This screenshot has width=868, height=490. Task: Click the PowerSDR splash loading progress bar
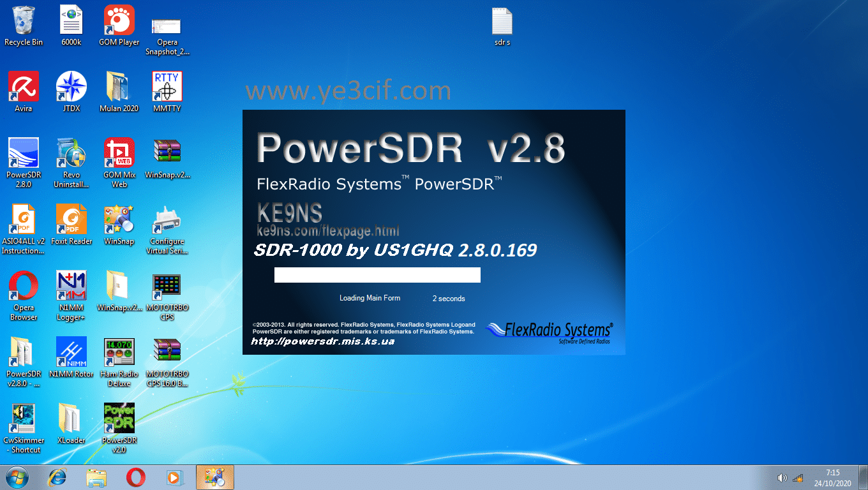[377, 275]
